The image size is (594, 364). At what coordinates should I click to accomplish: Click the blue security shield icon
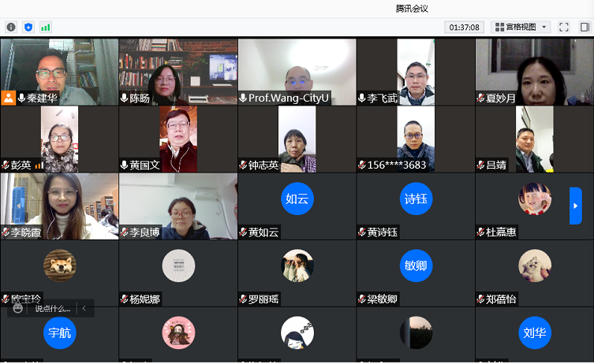(x=28, y=28)
